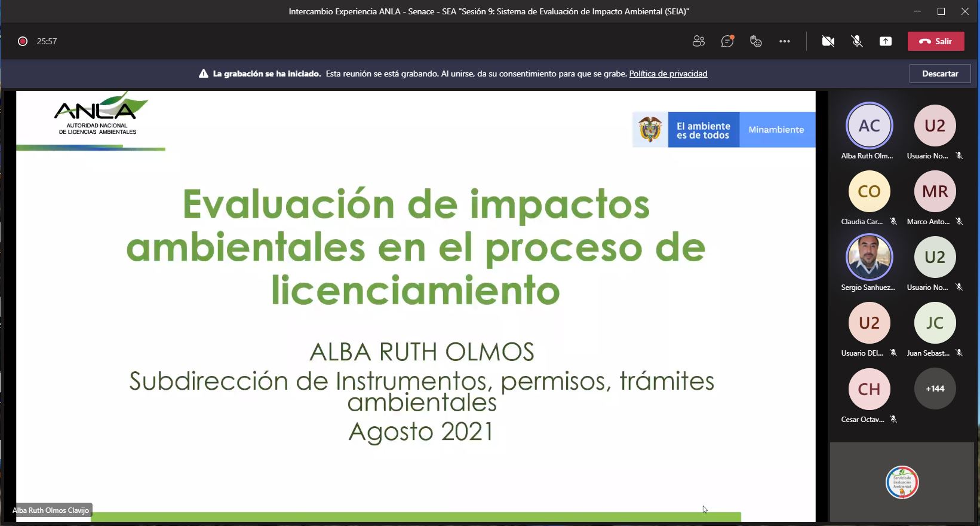
Task: Open the Política de privacidad link
Action: click(x=668, y=74)
